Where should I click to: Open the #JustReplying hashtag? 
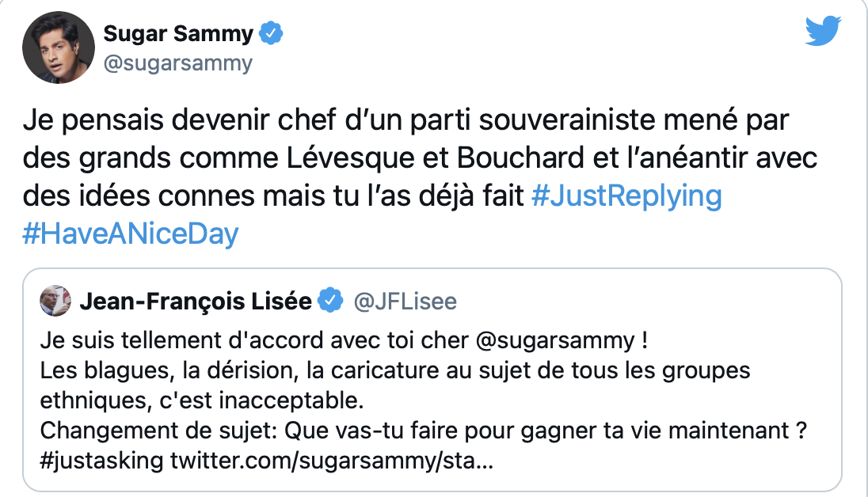[x=626, y=196]
